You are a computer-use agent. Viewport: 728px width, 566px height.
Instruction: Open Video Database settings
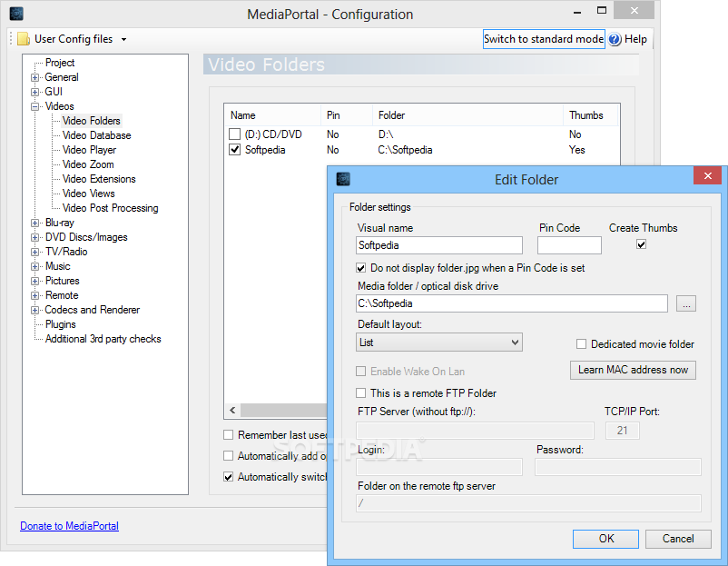96,135
